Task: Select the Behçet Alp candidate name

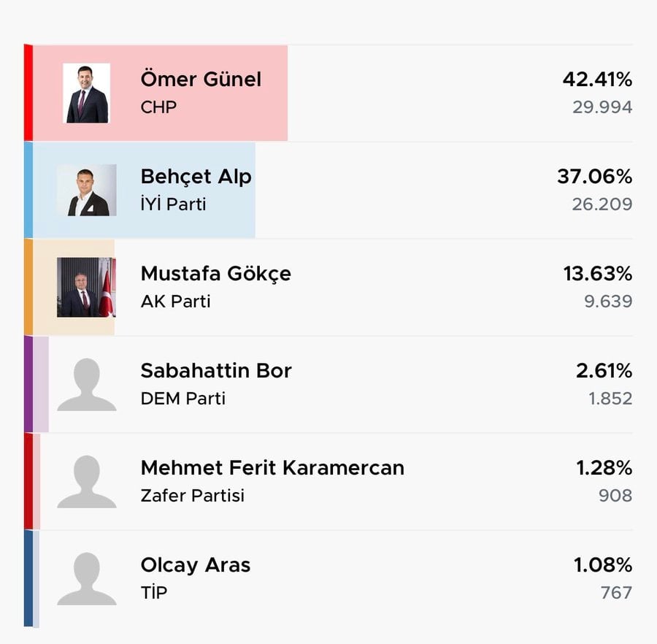Action: (x=196, y=176)
